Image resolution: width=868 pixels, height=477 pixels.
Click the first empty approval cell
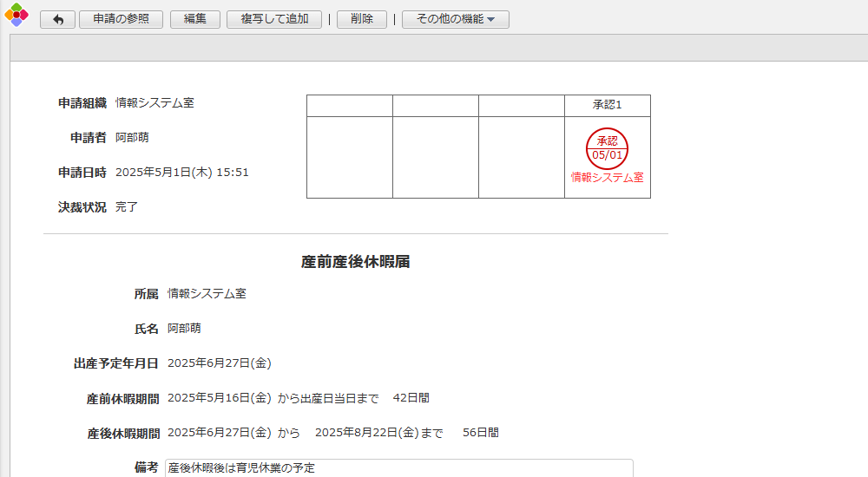349,157
